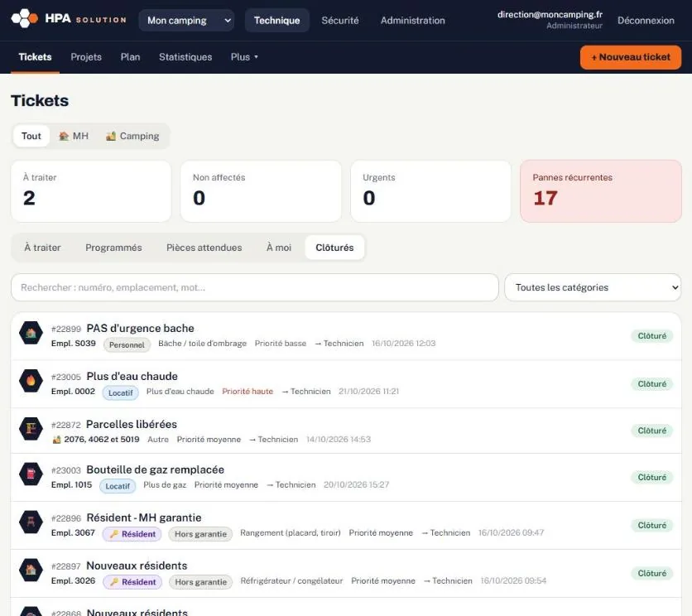Open the Mon camping site selector

click(x=186, y=21)
